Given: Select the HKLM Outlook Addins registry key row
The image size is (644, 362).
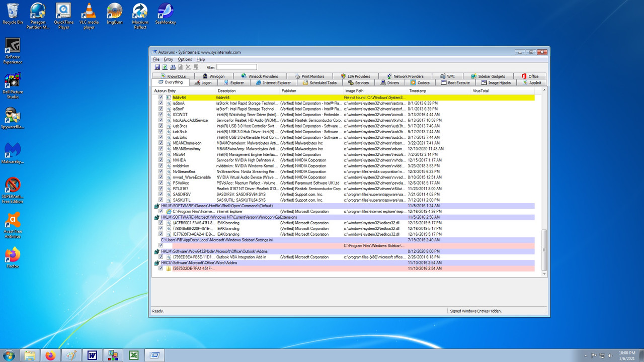Looking at the screenshot, I should tap(345, 251).
